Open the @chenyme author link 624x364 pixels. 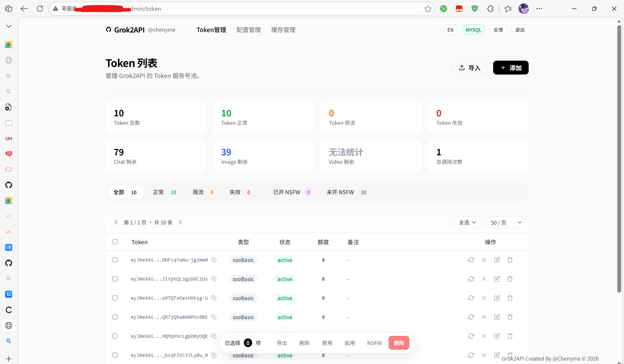pyautogui.click(x=161, y=30)
